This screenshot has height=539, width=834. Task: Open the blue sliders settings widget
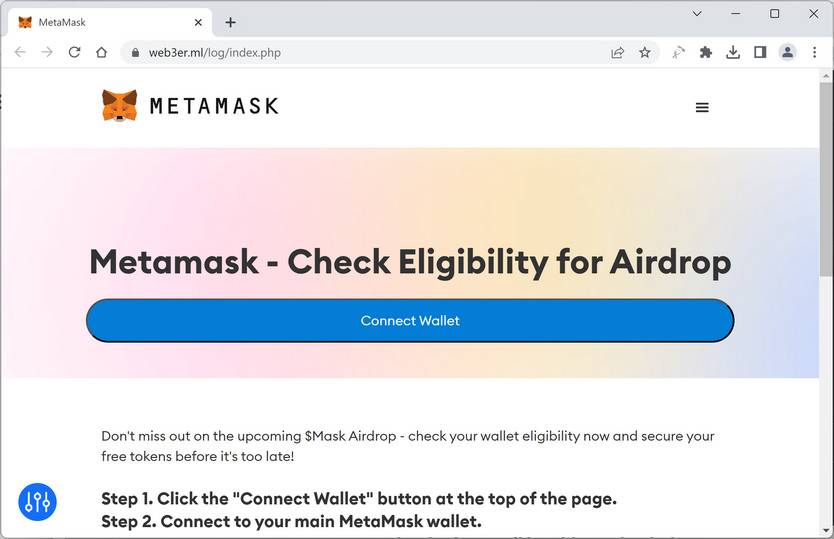click(37, 501)
